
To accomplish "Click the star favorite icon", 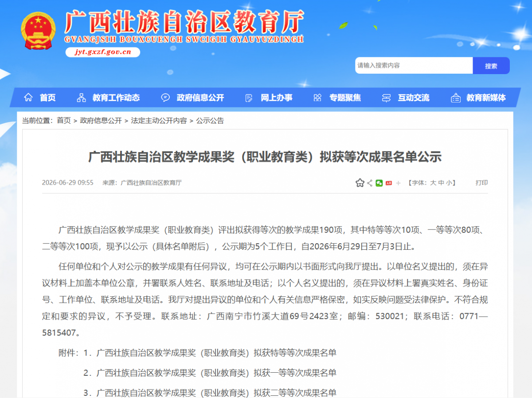I will 360,183.
